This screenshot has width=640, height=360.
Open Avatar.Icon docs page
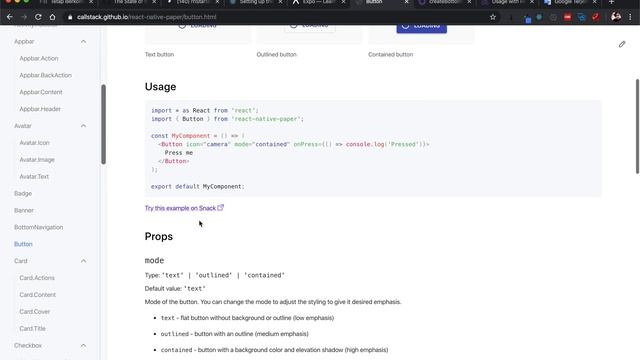(34, 143)
